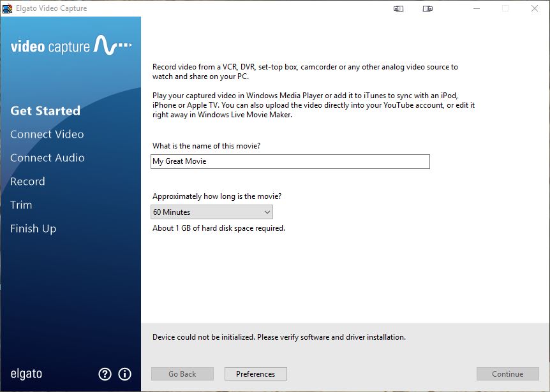
Task: Click the Elgato logo in the title bar
Action: [x=8, y=8]
